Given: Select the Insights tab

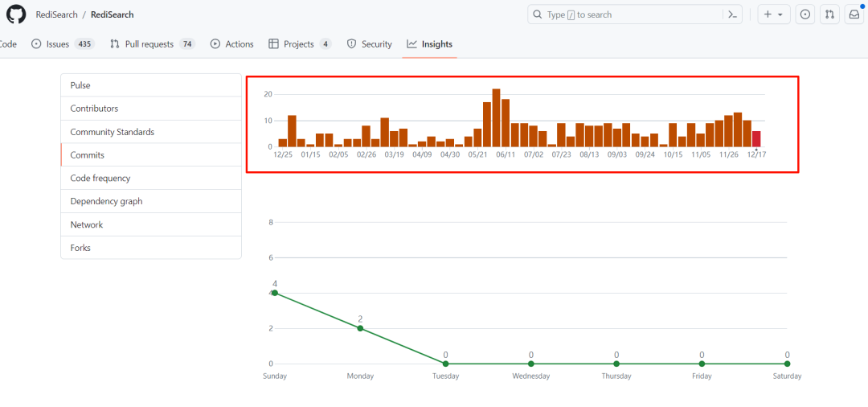Looking at the screenshot, I should coord(429,44).
